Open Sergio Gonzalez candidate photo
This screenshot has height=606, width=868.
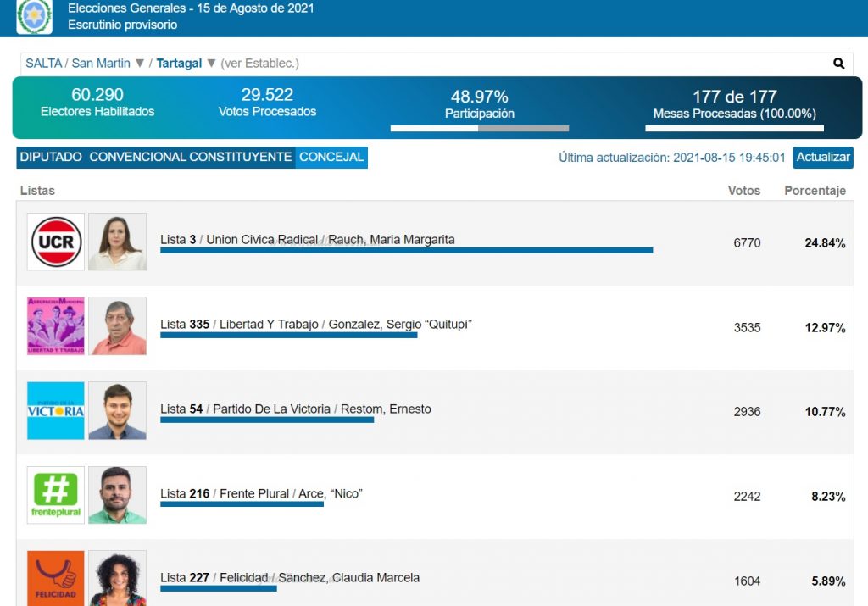(x=117, y=326)
